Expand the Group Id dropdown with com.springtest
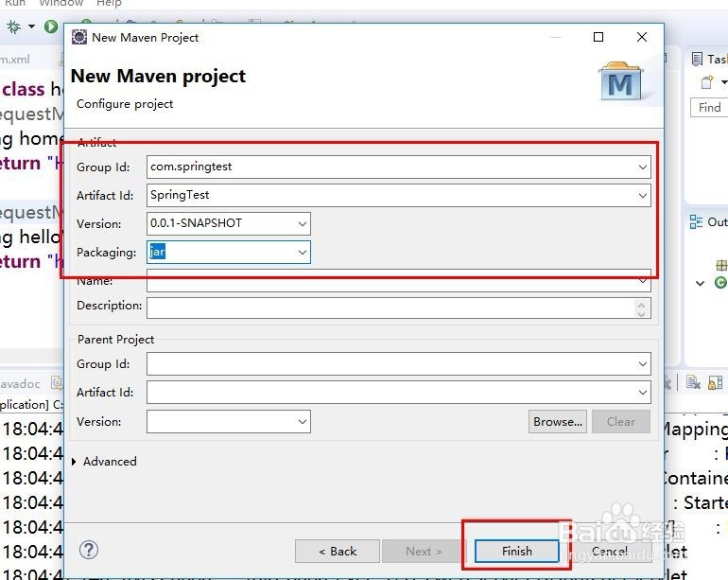The image size is (728, 580). [x=643, y=167]
